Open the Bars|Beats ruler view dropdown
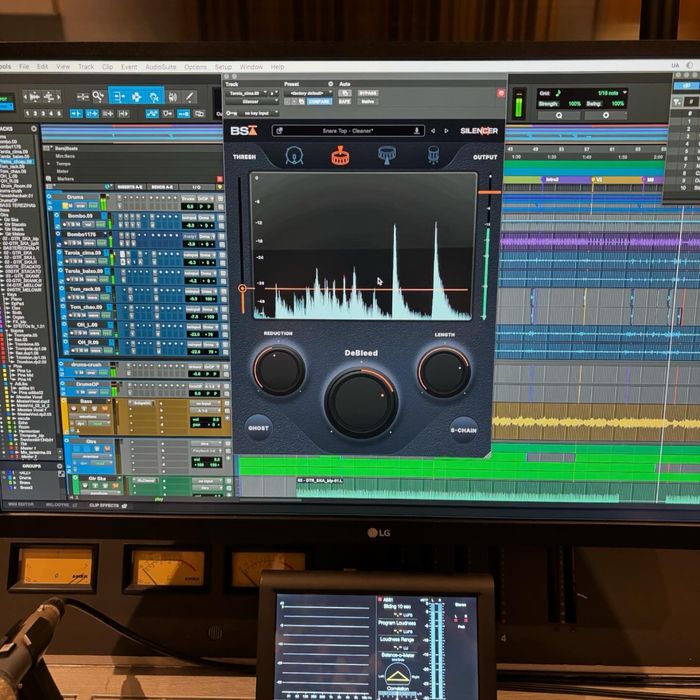The image size is (700, 700). (47, 148)
